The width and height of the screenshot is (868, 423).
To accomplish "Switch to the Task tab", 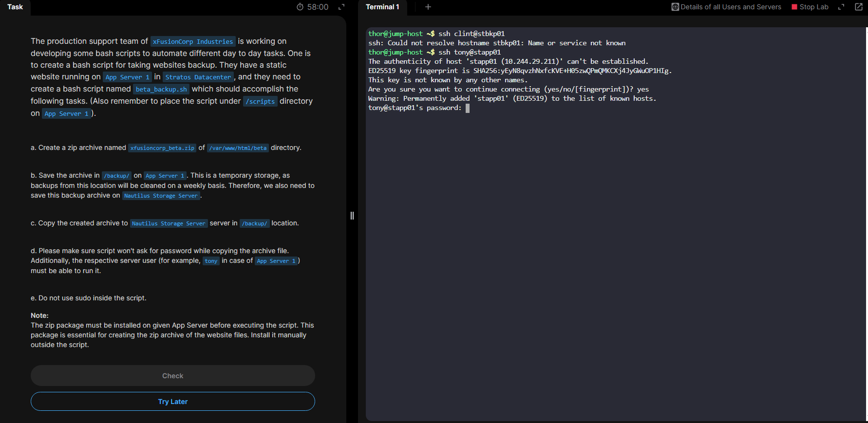I will (x=15, y=7).
